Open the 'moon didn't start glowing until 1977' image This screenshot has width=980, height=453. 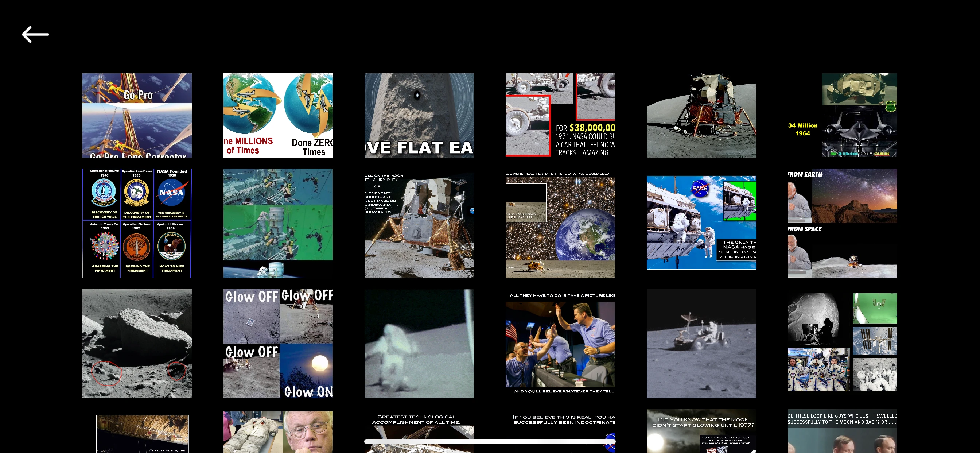(701, 431)
